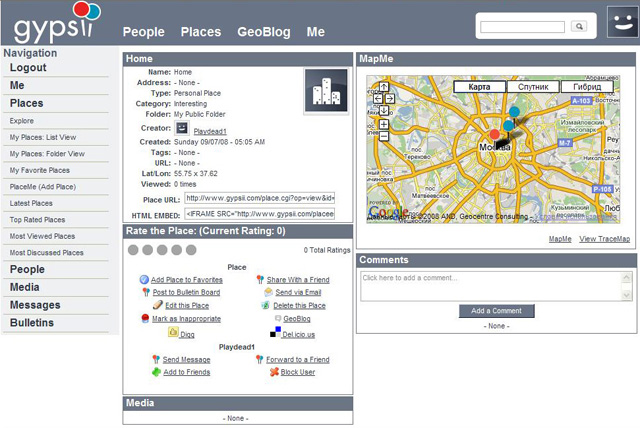Image resolution: width=640 pixels, height=428 pixels.
Task: Open the People top menu item
Action: click(143, 32)
